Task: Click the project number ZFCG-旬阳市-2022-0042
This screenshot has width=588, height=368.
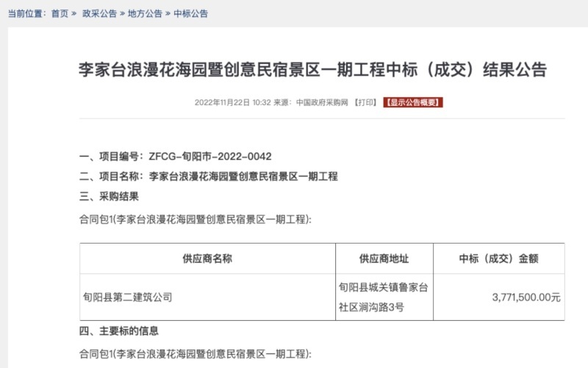Action: [210, 157]
